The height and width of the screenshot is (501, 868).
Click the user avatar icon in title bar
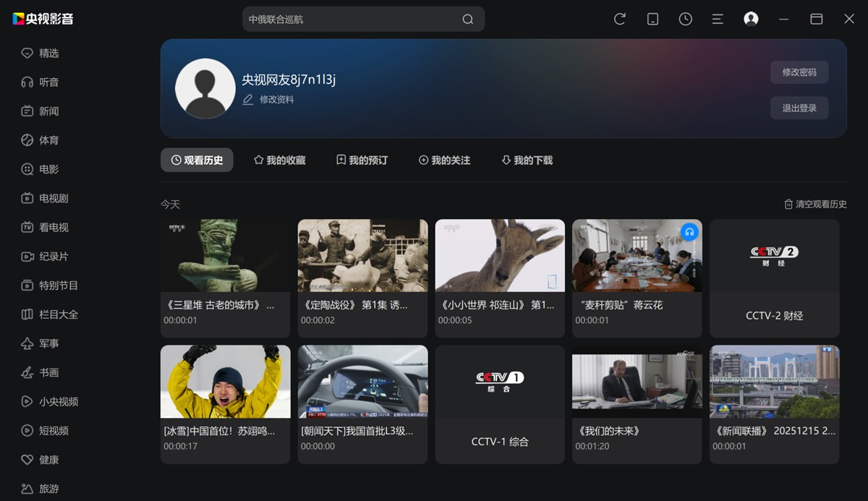(751, 19)
